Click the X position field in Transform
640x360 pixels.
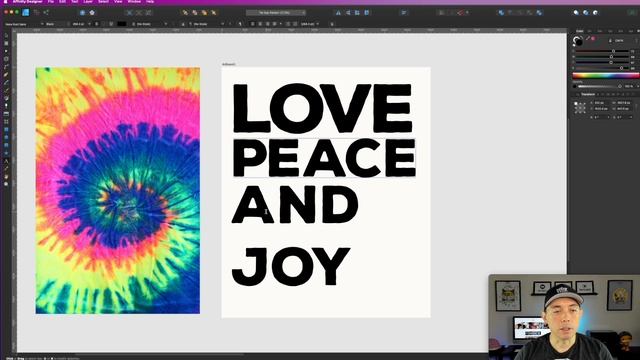click(602, 103)
